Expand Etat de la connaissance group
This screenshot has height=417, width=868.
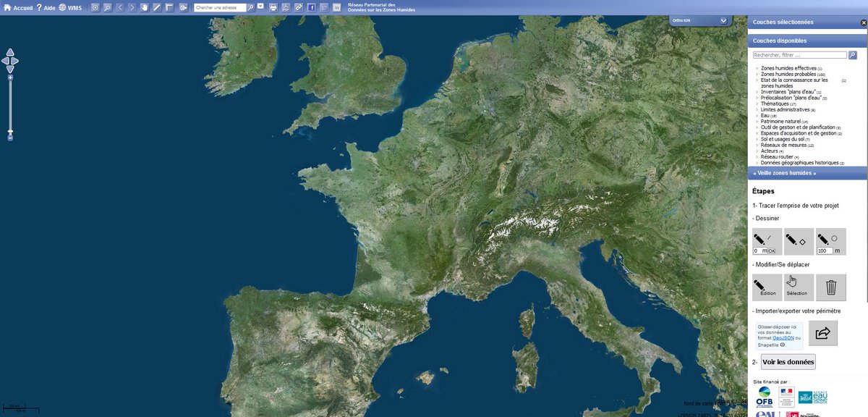tap(794, 83)
